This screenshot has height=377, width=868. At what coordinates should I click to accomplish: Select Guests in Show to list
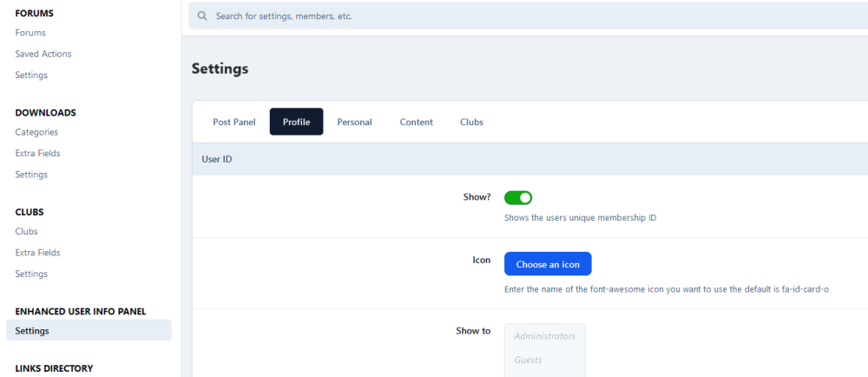tap(528, 360)
